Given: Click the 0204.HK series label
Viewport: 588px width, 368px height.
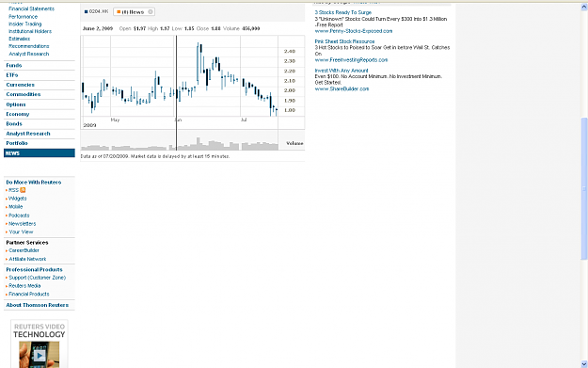Looking at the screenshot, I should coord(99,11).
